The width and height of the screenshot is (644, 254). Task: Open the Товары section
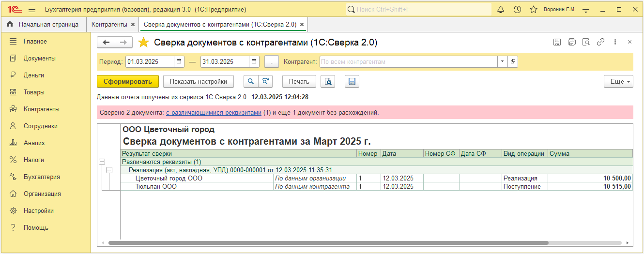(46, 92)
